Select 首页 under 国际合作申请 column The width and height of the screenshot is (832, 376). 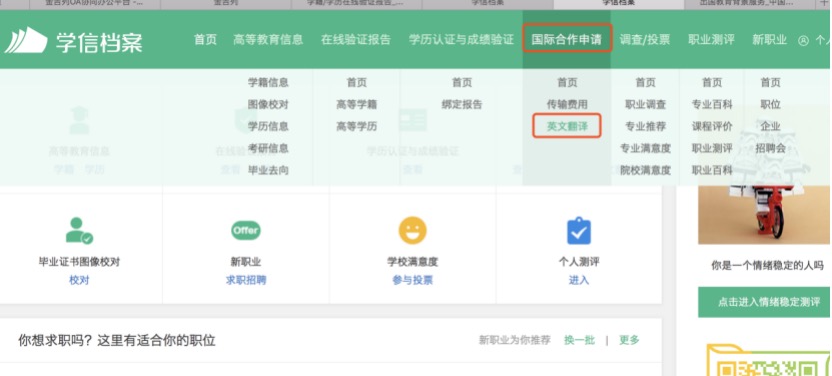[x=567, y=82]
